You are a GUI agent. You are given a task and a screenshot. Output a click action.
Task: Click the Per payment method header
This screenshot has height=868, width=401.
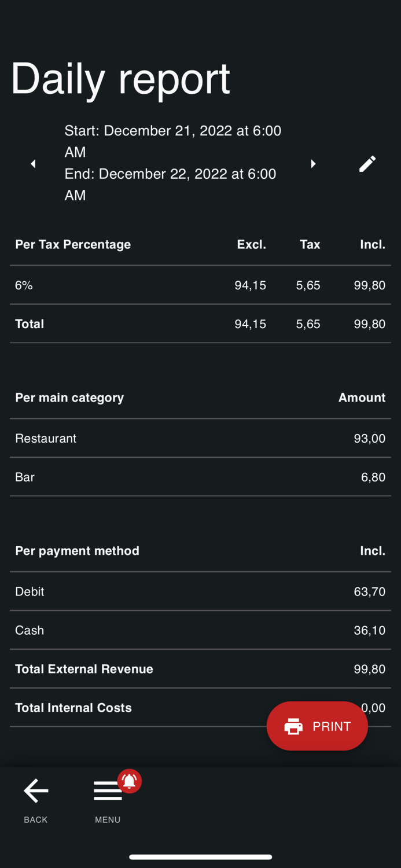tap(77, 551)
